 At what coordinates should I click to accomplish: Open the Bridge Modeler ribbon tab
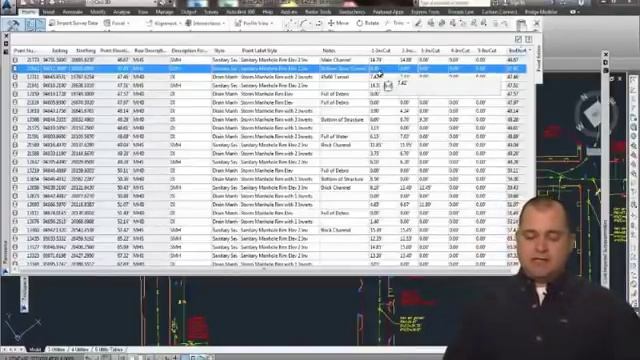point(540,12)
